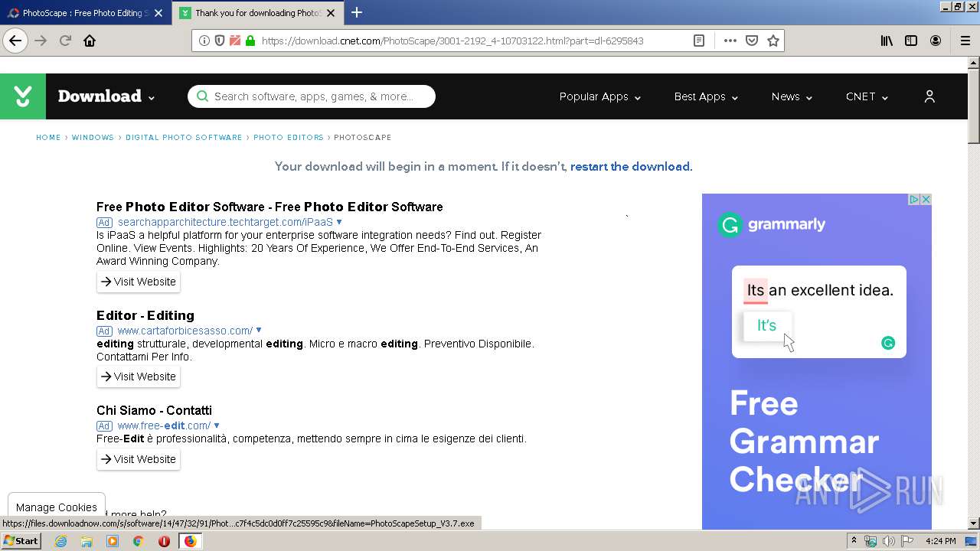Open Firefox library icon
Screen dimensions: 980x551
(x=887, y=41)
